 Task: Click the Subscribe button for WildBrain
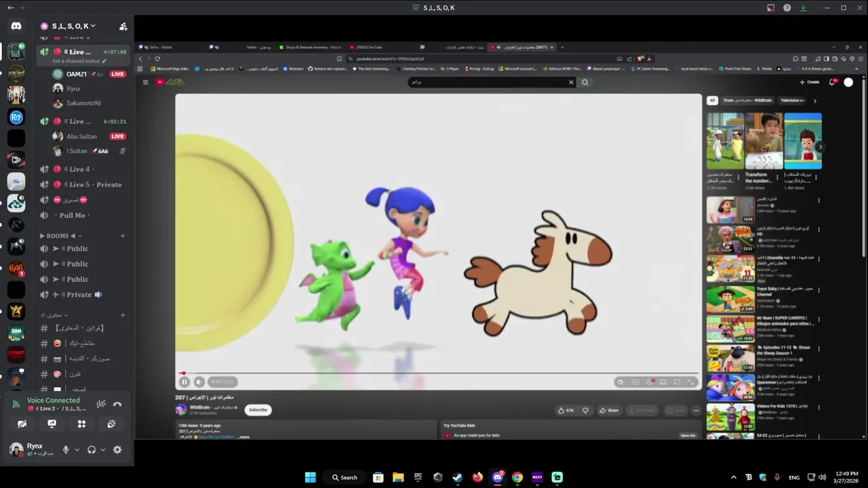(258, 409)
